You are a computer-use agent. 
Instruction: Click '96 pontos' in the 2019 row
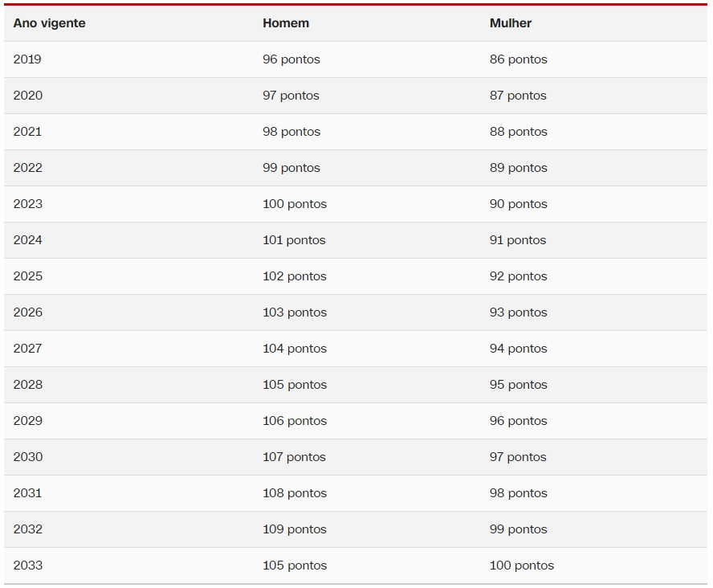tap(291, 59)
